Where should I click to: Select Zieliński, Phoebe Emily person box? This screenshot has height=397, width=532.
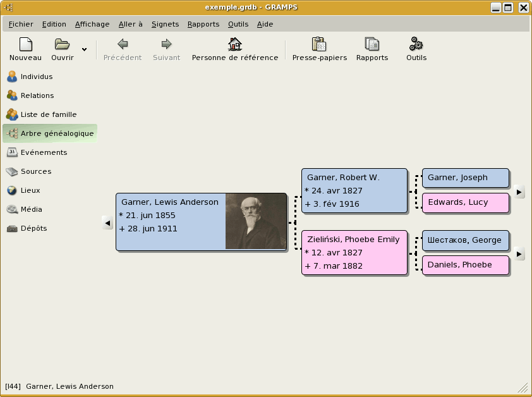pyautogui.click(x=354, y=252)
